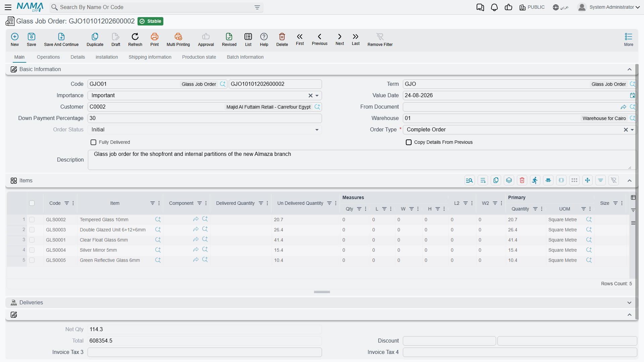
Task: Click the Search By Name Or Code field
Action: point(156,7)
